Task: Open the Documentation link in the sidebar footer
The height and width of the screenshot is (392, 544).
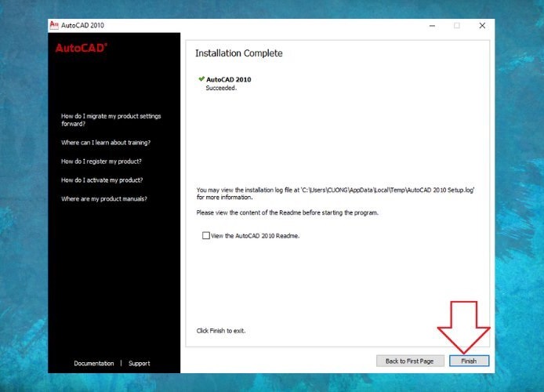Action: [93, 363]
